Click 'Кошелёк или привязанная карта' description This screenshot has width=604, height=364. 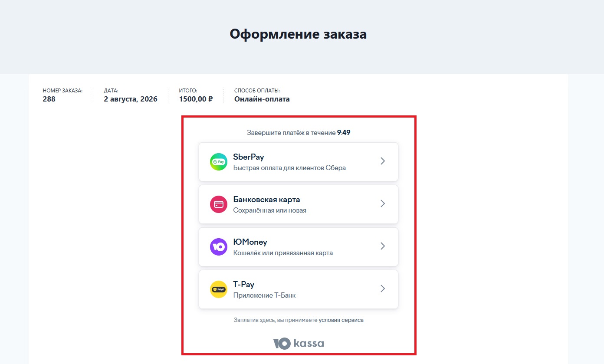283,253
